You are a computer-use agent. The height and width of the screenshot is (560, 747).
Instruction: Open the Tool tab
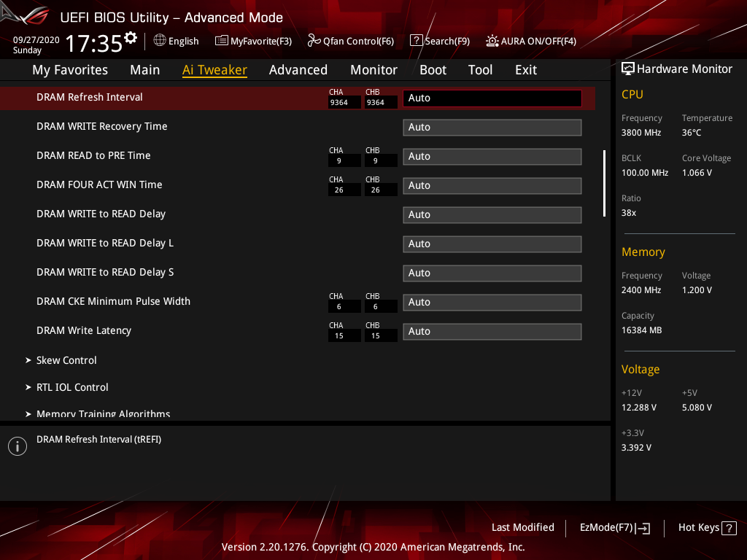tap(480, 70)
